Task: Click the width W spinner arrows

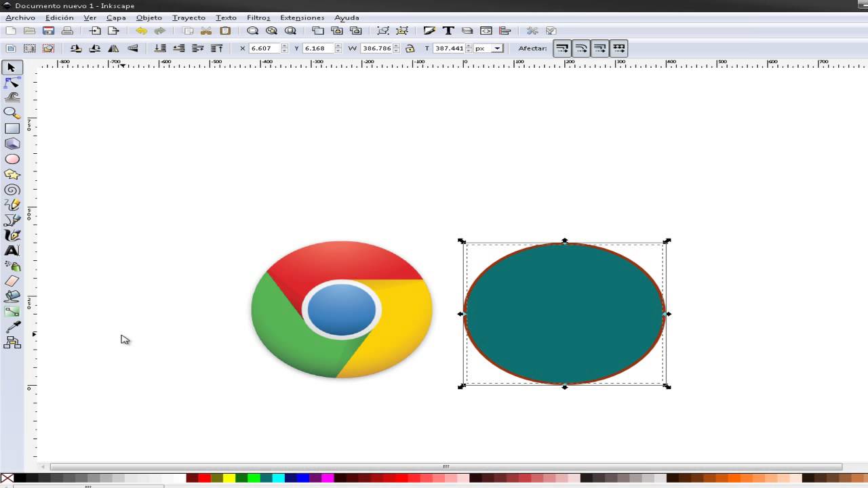Action: point(397,48)
